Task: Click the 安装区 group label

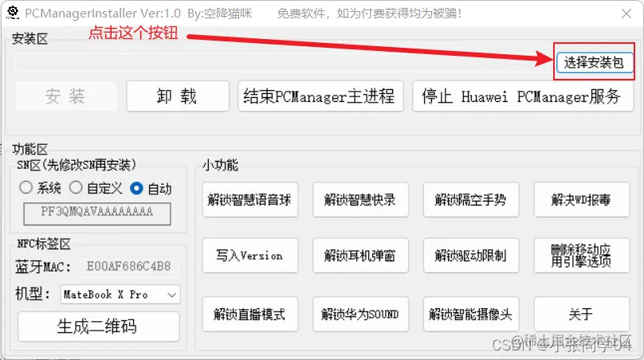Action: [x=30, y=38]
